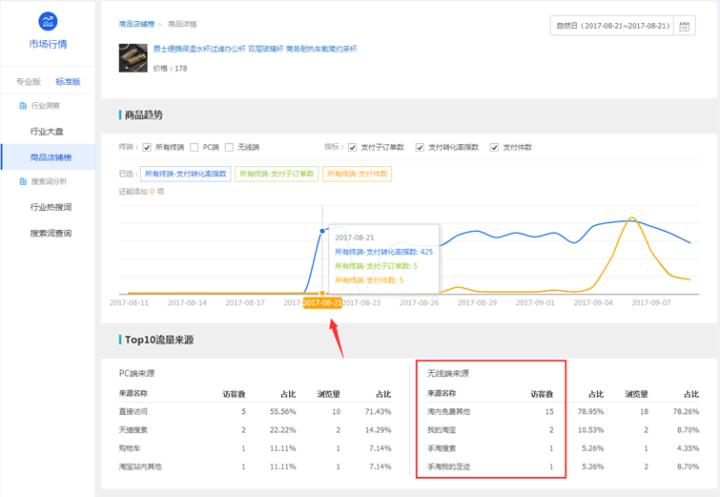Click the 2017-08-17 axis label
The width and height of the screenshot is (720, 497).
(245, 303)
